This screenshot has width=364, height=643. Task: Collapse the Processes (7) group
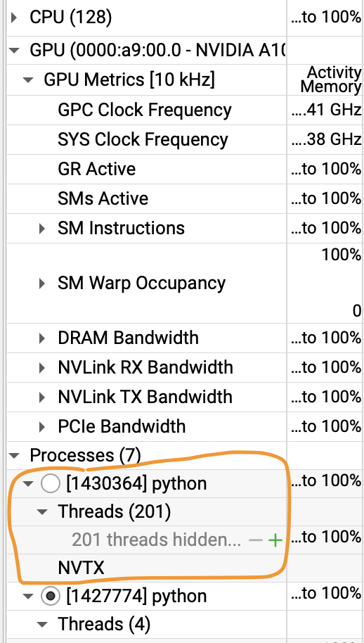(x=14, y=456)
